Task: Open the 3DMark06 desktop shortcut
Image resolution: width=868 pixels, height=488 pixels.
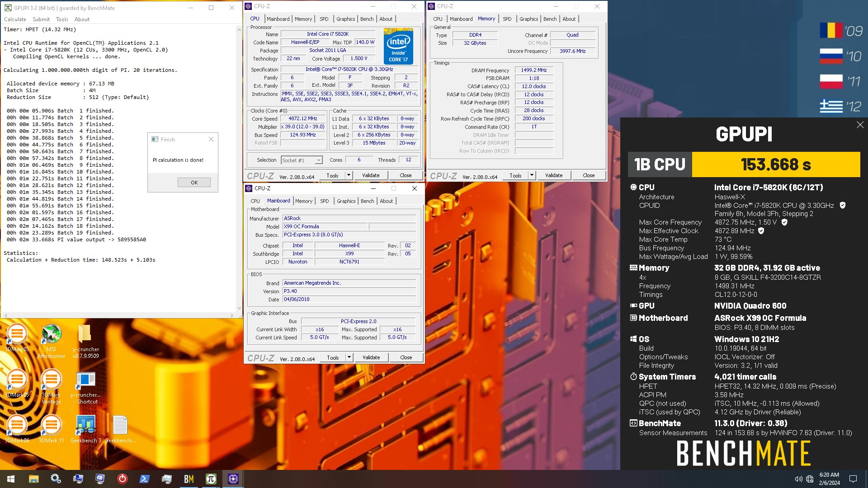Action: point(17,428)
